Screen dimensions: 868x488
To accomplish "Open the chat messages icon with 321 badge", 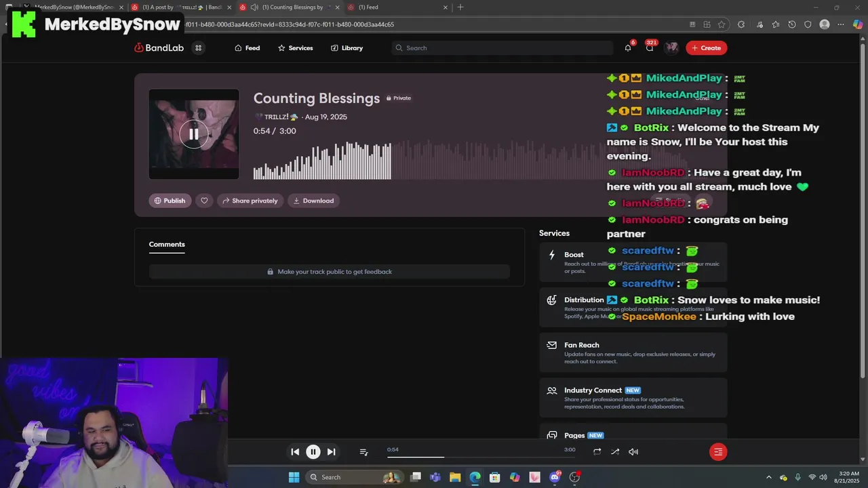I will [x=650, y=48].
